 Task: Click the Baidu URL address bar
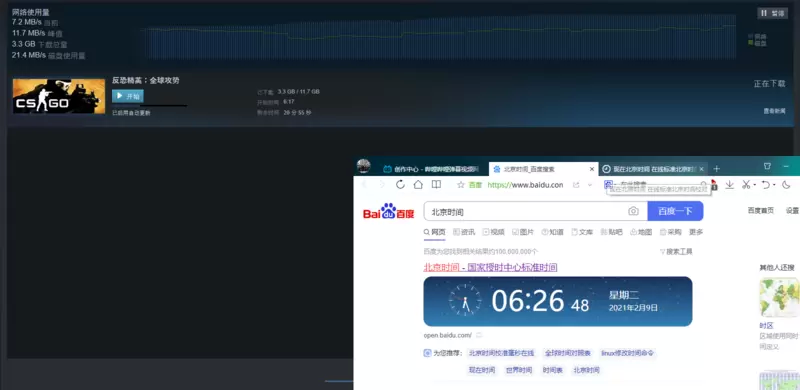tap(526, 185)
